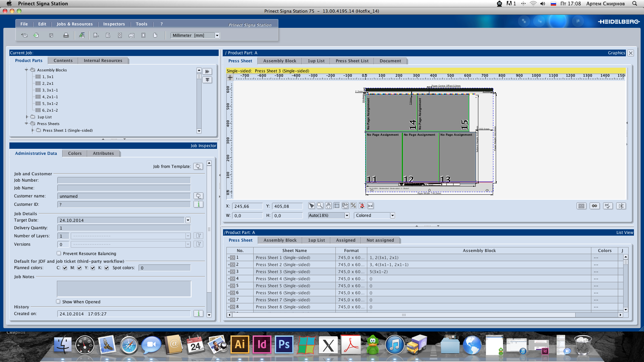
Task: Select the measure distance tool
Action: 370,206
